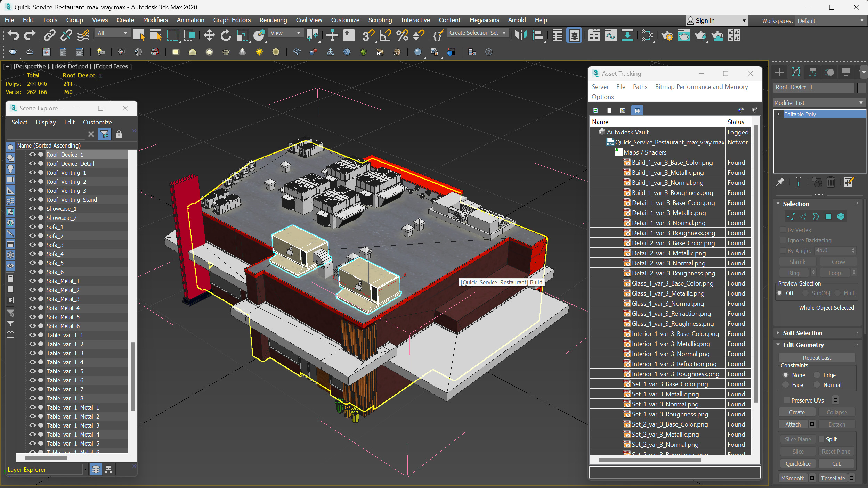Toggle the Angle Snap tool

[x=386, y=35]
